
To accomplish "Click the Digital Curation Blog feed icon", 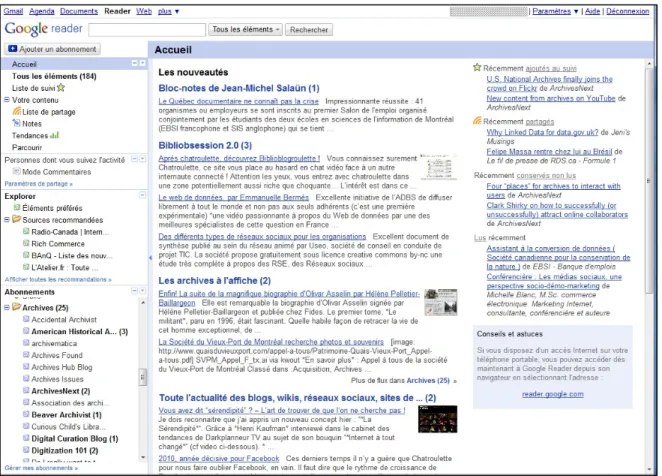I will (26, 438).
